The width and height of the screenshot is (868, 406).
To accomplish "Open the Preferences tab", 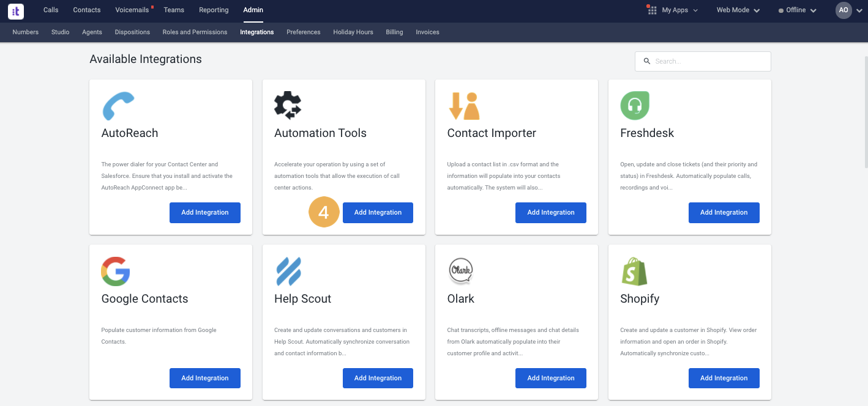I will pos(304,32).
